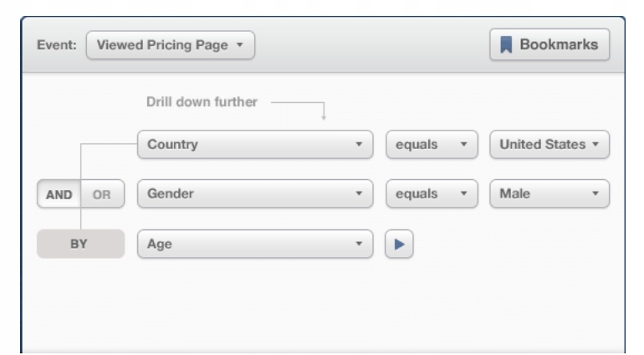Click the bookmark icon in the Bookmarks button
This screenshot has width=644, height=355.
tap(506, 45)
